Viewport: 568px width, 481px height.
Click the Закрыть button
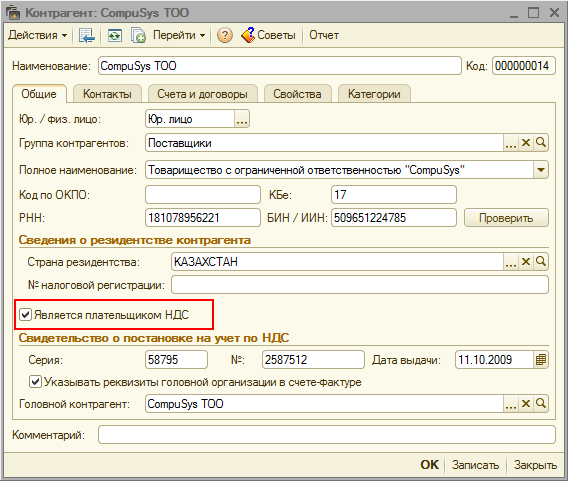(535, 465)
